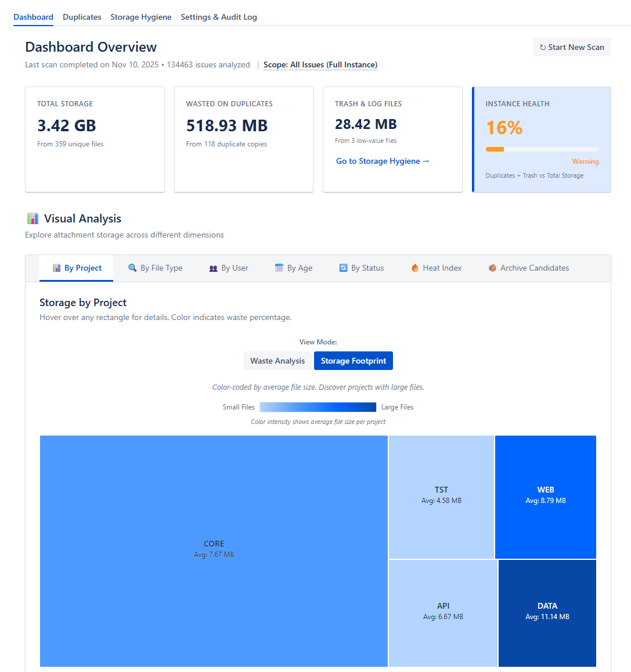This screenshot has width=631, height=672.
Task: Click the flame icon on Heat Index tab
Action: coord(414,268)
